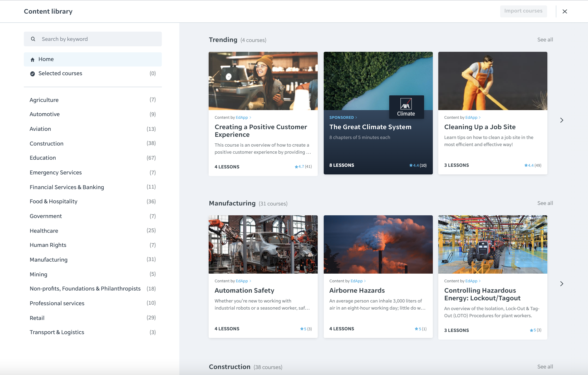
Task: Click the AXA Climate sponsor logo
Action: 406,107
